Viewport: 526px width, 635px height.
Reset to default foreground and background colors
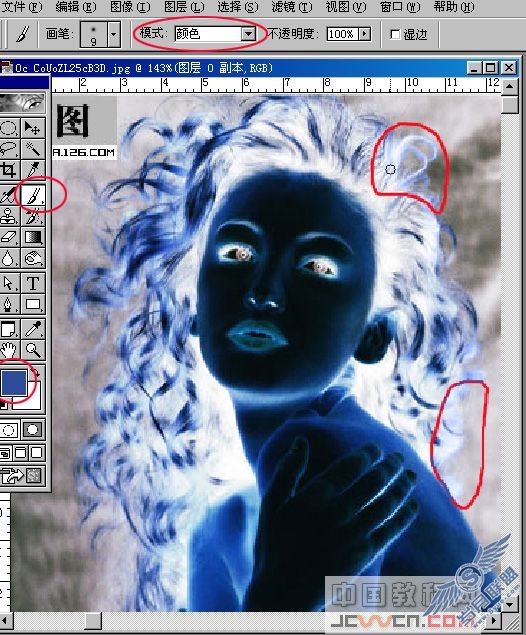4,405
